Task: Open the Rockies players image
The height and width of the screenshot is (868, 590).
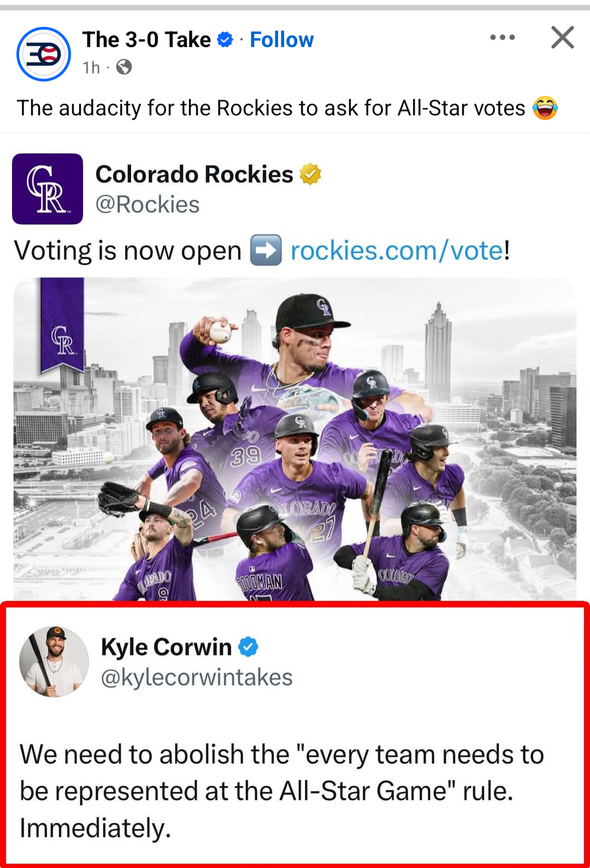Action: [x=295, y=439]
